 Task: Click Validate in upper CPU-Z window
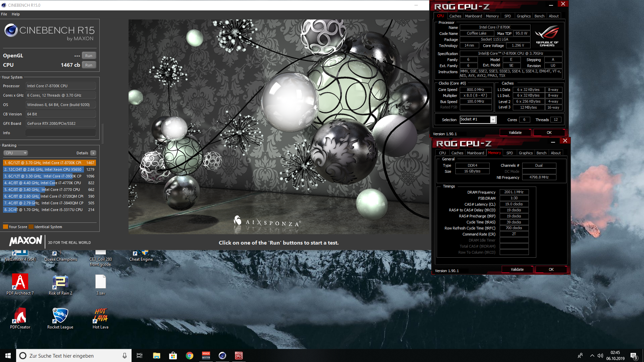click(x=515, y=133)
